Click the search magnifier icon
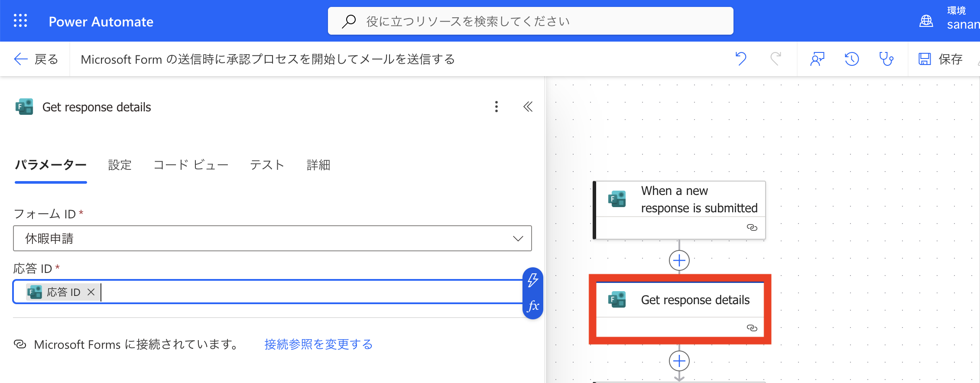This screenshot has width=980, height=383. pos(349,21)
